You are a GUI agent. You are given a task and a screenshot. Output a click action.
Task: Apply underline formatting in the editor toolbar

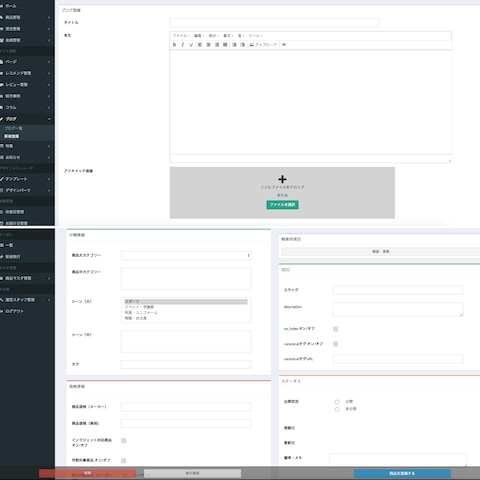pos(191,45)
